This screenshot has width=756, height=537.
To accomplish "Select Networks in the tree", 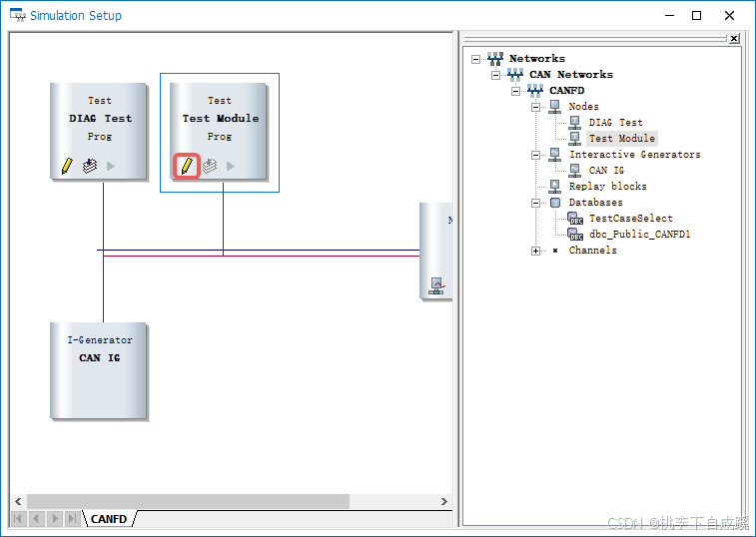I will click(537, 58).
